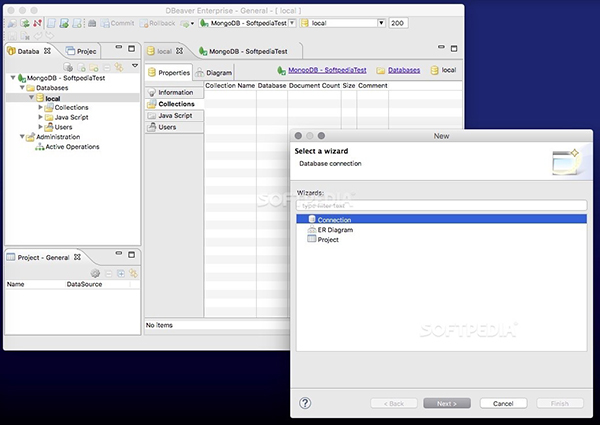Select the Project wizard entry
This screenshot has height=425, width=600.
(330, 240)
